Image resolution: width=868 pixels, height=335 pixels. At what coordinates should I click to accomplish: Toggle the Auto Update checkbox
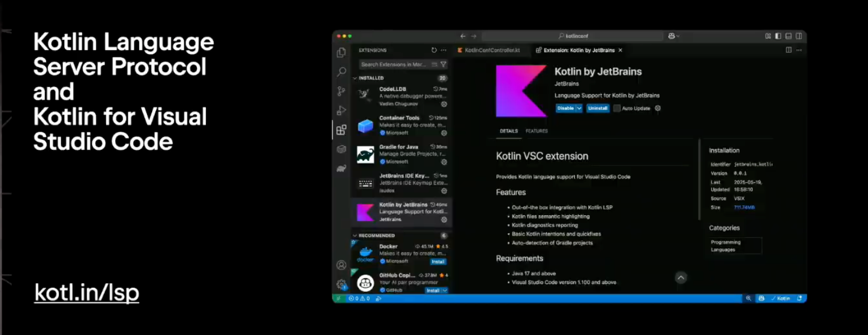point(617,108)
